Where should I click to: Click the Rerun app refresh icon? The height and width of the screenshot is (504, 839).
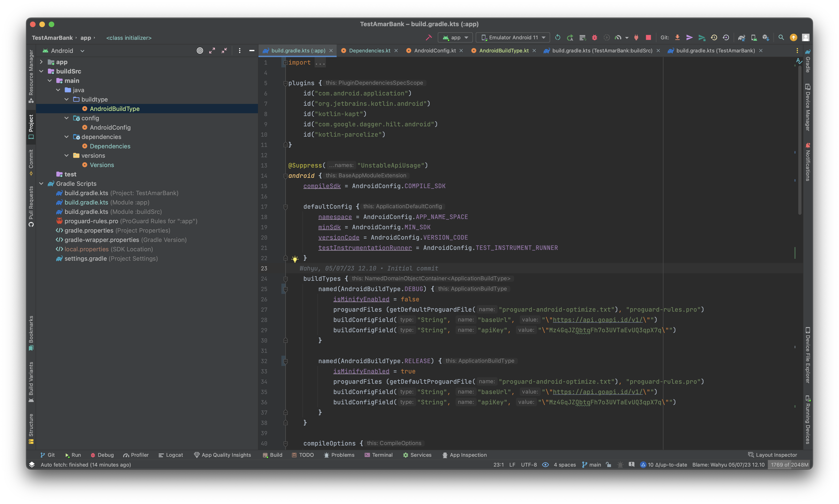tap(557, 37)
